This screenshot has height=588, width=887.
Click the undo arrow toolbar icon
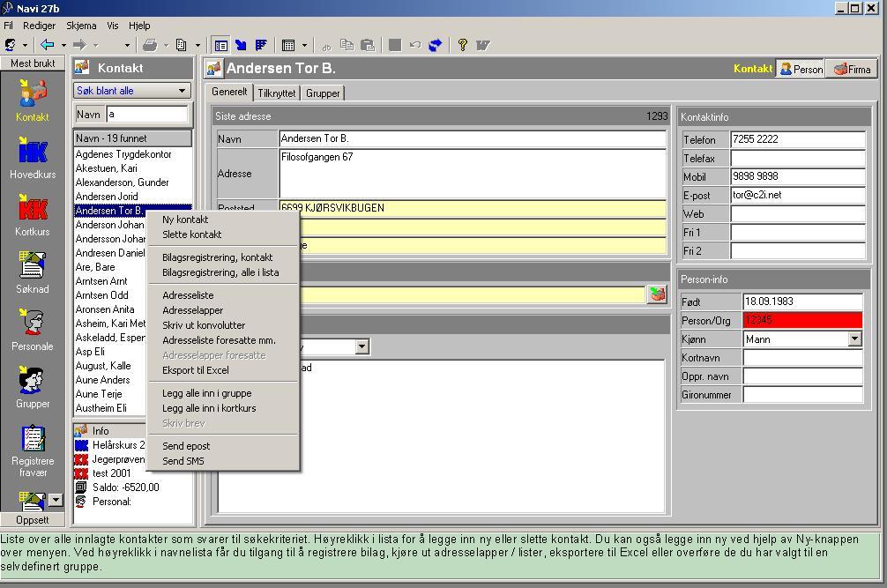tap(415, 45)
